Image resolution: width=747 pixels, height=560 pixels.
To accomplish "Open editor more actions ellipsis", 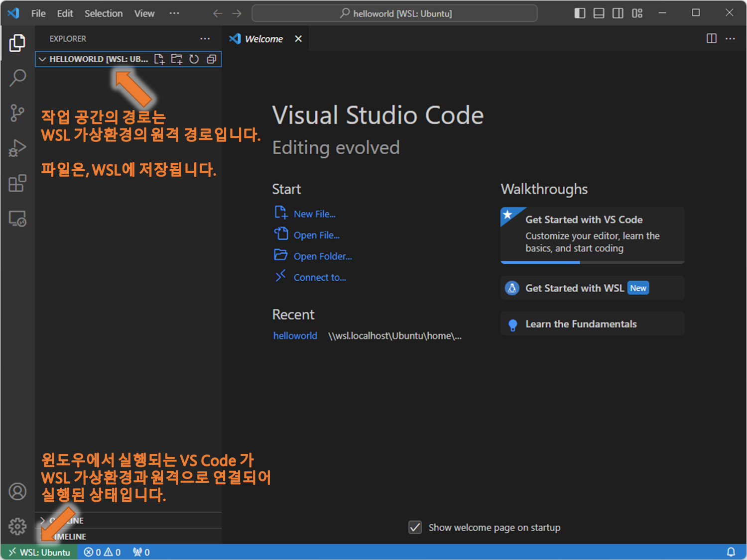I will point(730,38).
